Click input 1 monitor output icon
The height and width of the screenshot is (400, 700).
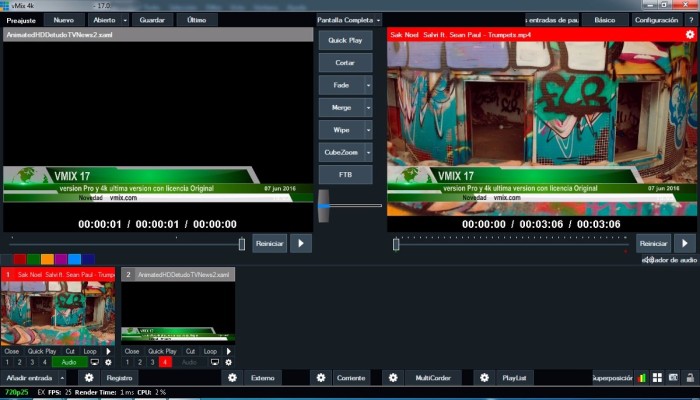(95, 362)
